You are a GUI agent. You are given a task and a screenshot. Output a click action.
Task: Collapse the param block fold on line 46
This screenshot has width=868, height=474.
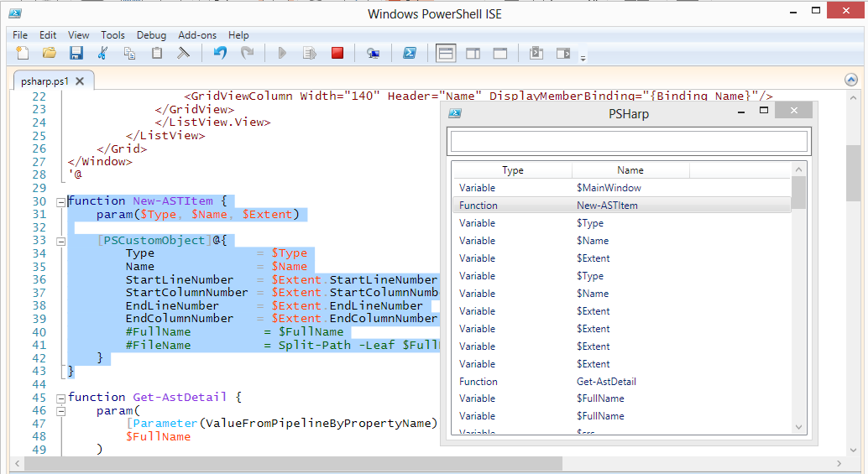click(x=61, y=412)
